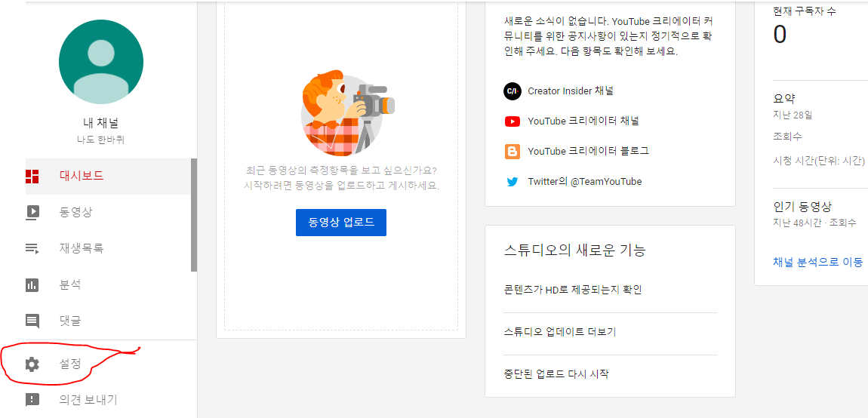Click the videos play icon in sidebar
The image size is (868, 418).
[32, 212]
